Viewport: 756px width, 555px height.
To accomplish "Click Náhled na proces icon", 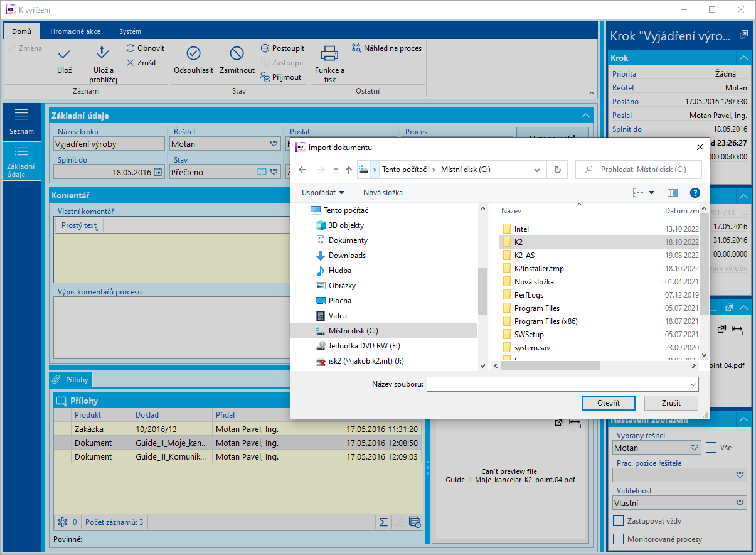I will [x=356, y=48].
